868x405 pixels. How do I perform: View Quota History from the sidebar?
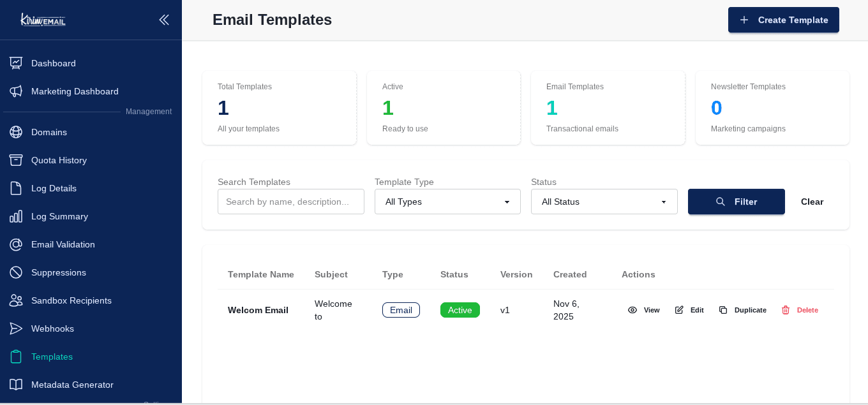[59, 160]
